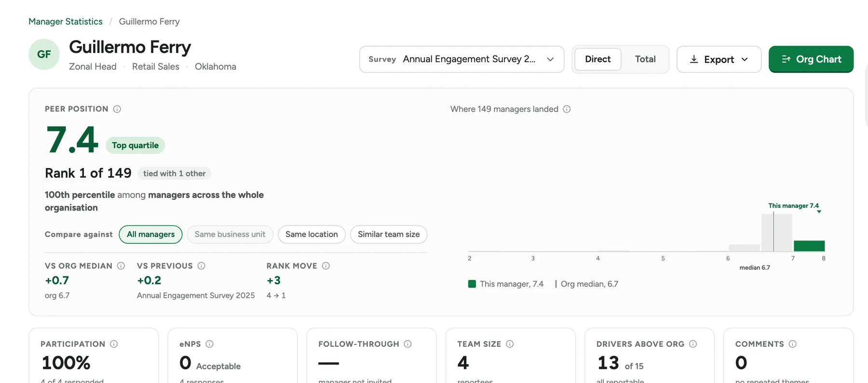
Task: Click the 'This manager 7.4' chart marker label
Action: [x=794, y=206]
